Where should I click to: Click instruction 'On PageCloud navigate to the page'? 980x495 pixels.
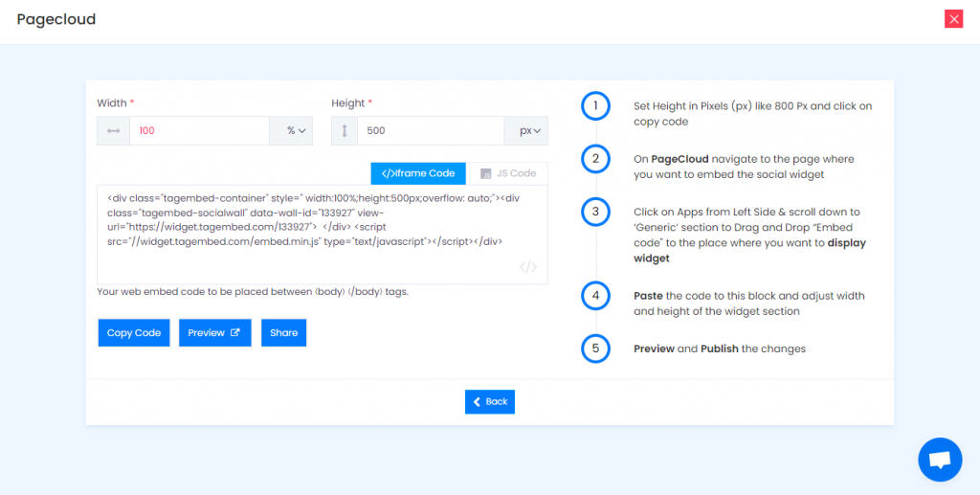[744, 167]
